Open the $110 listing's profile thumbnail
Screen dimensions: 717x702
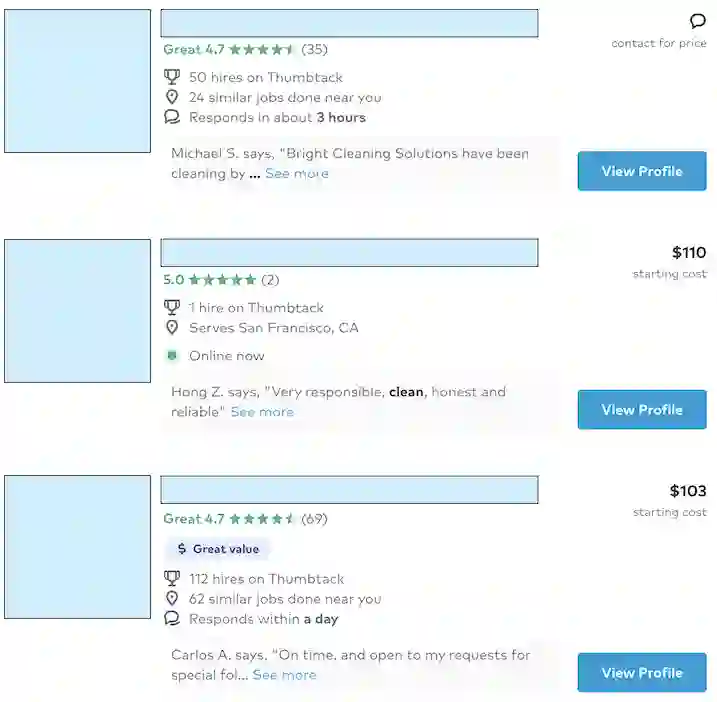point(77,311)
